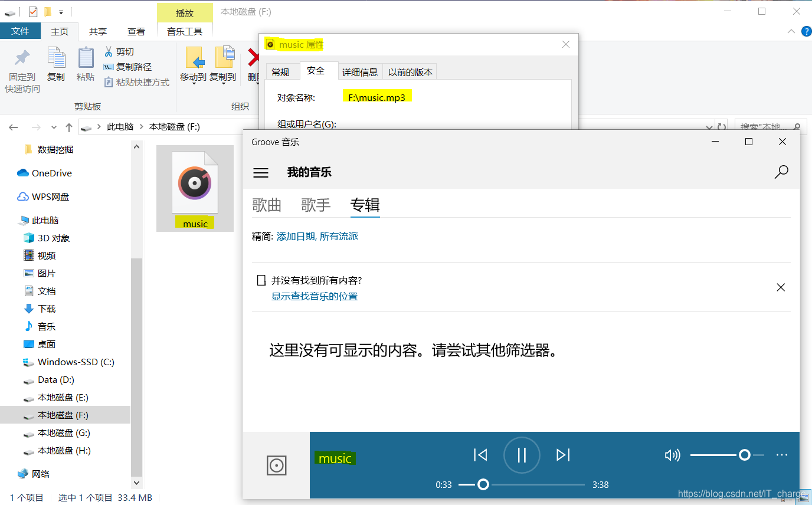This screenshot has height=505, width=812.
Task: Switch to the 歌曲 tab in Groove
Action: (x=267, y=205)
